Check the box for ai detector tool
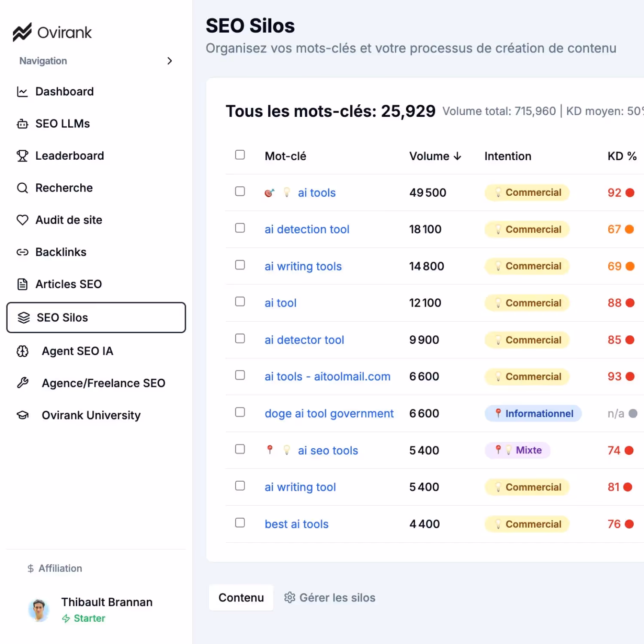 [240, 338]
